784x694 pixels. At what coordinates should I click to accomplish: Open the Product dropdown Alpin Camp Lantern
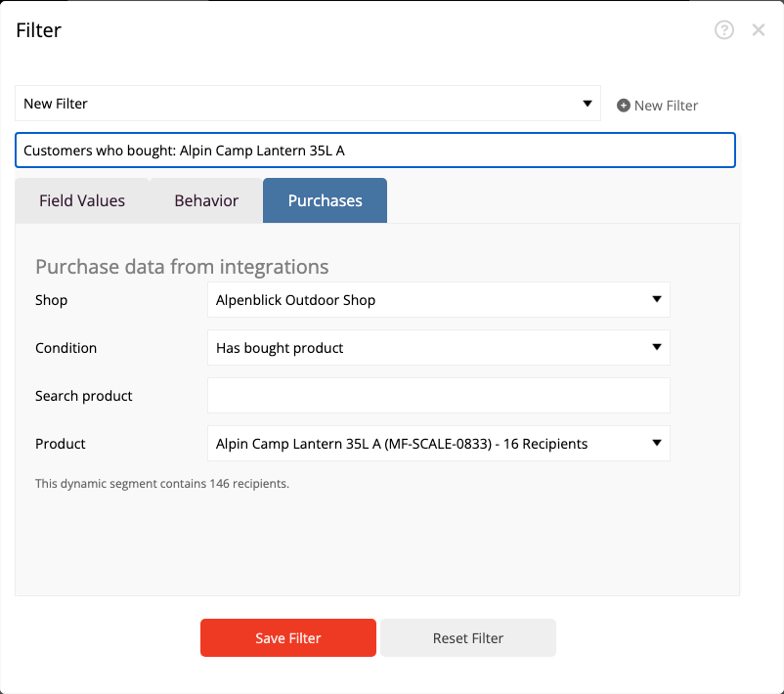point(439,444)
